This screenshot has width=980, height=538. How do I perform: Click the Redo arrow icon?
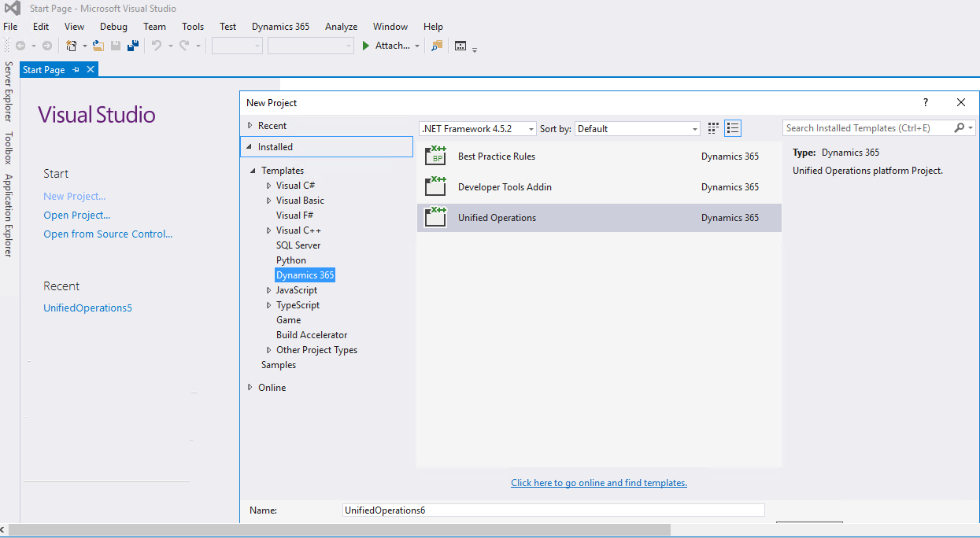pyautogui.click(x=184, y=46)
